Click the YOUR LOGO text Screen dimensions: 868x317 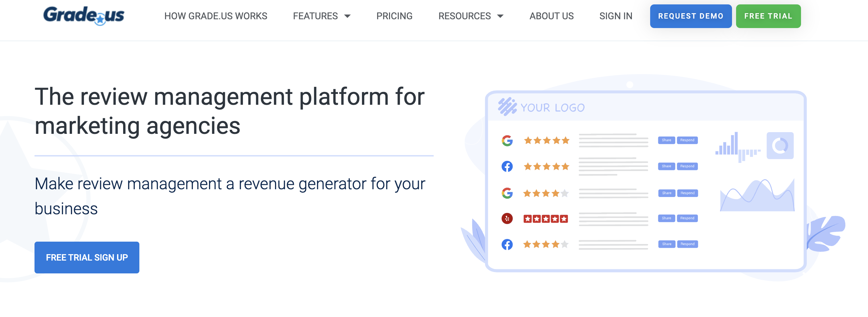(553, 107)
